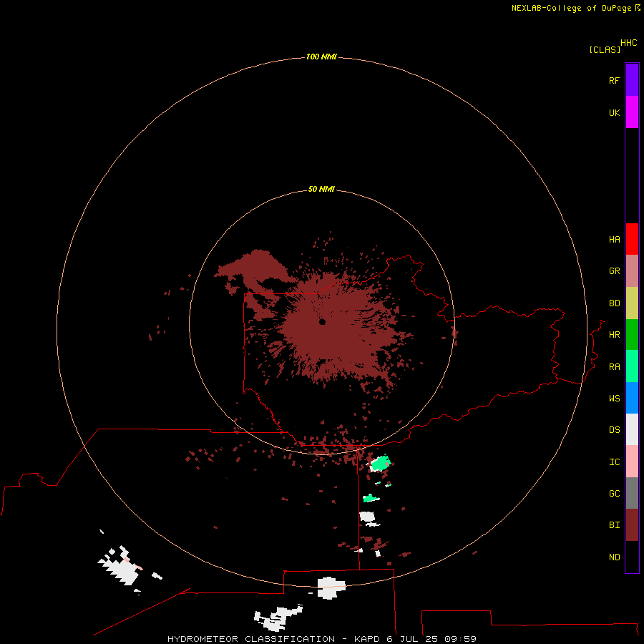This screenshot has width=644, height=644.
Task: Click the HA red legend swatch
Action: point(632,239)
